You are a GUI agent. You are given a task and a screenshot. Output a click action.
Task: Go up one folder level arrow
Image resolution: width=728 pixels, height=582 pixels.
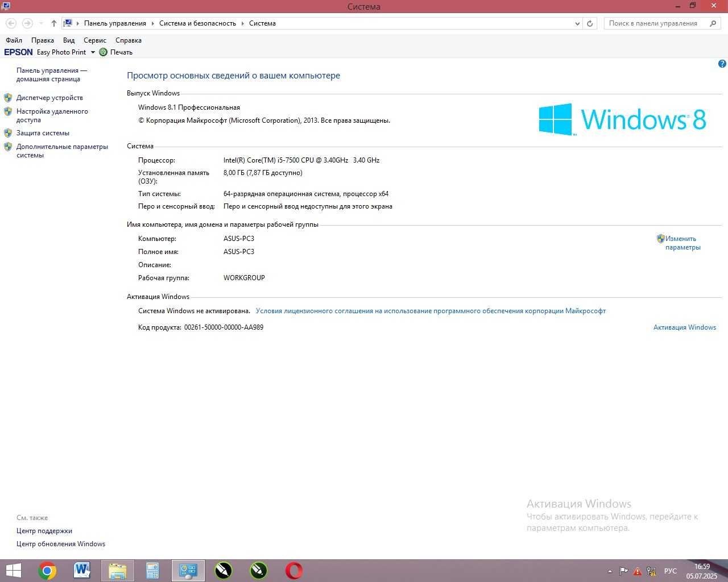(x=53, y=23)
